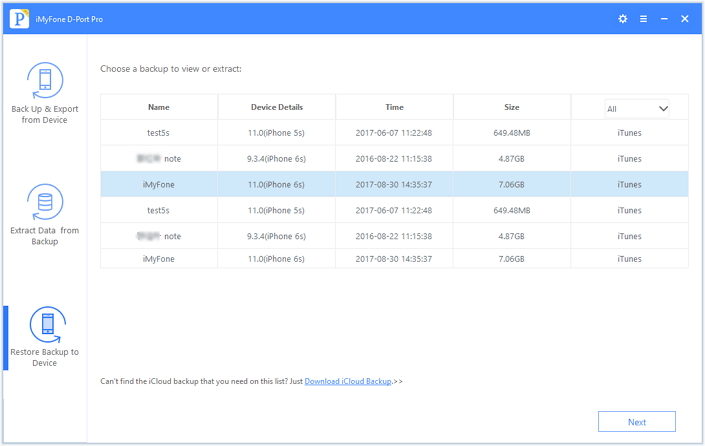705x446 pixels.
Task: Click the Time column header
Action: tap(394, 107)
